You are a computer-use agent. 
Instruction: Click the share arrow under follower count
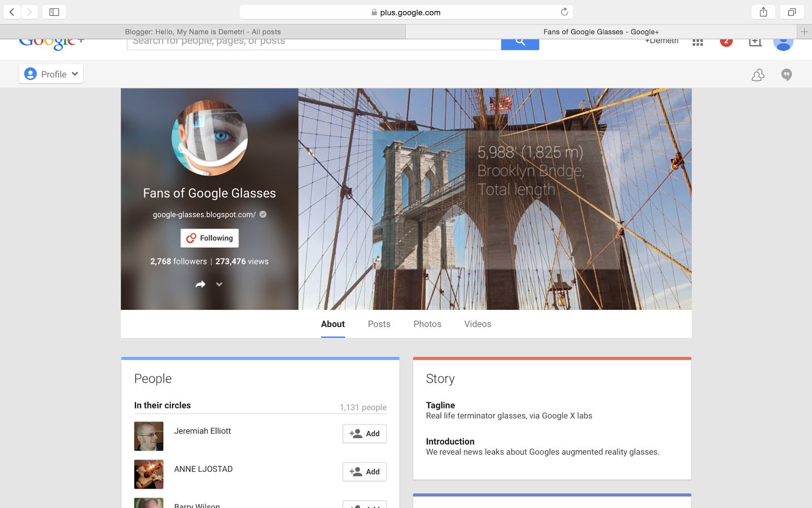click(x=200, y=284)
